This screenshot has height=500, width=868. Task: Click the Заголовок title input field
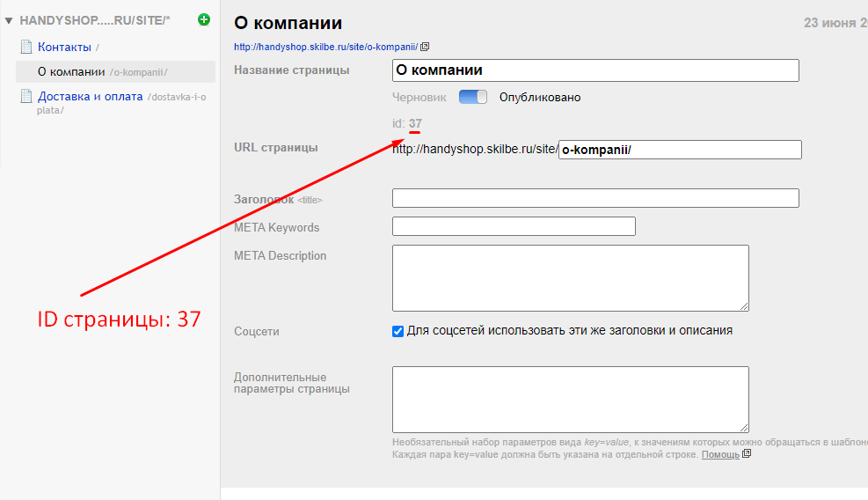point(594,198)
